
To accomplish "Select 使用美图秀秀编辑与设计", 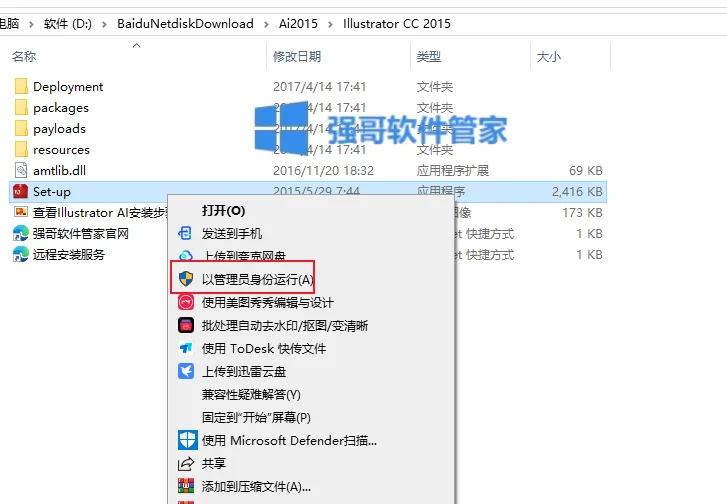I will click(268, 303).
